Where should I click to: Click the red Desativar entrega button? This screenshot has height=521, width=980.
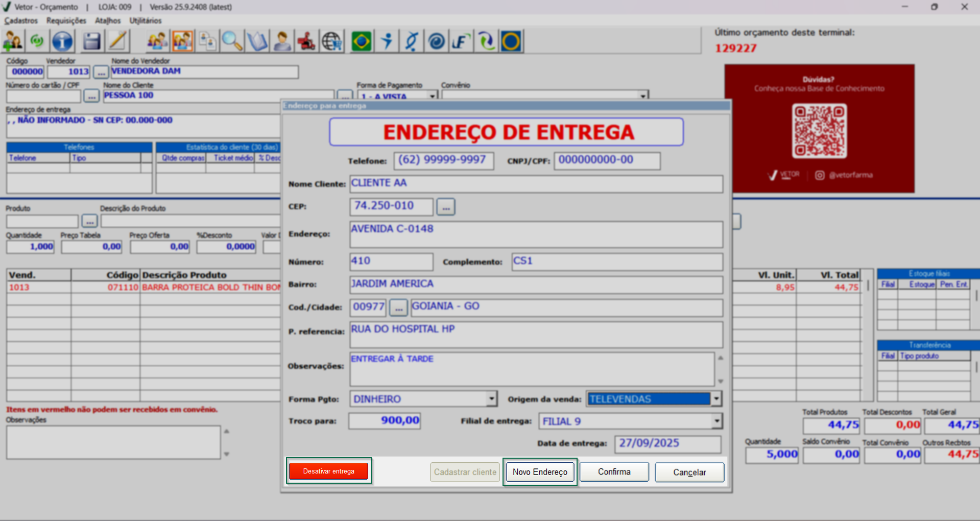pos(328,471)
